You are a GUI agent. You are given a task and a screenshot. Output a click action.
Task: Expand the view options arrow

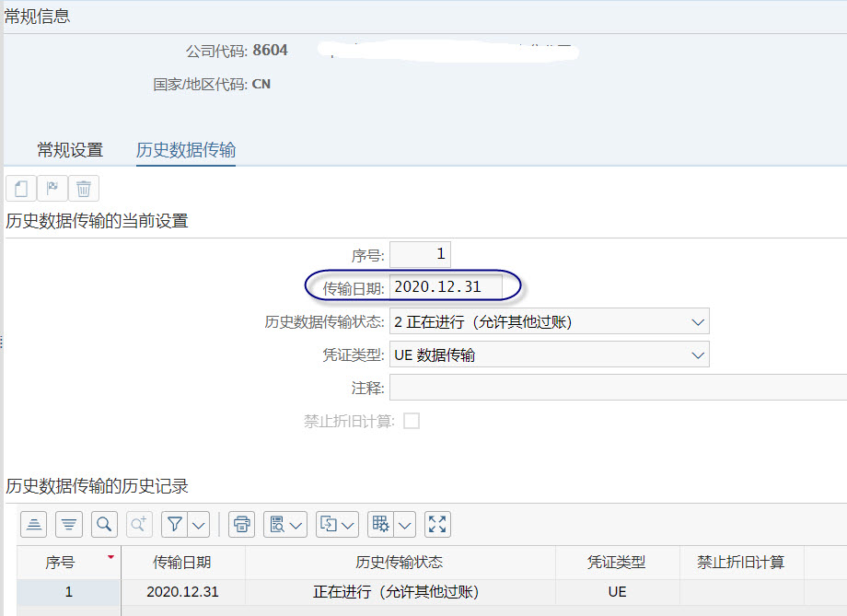point(296,525)
